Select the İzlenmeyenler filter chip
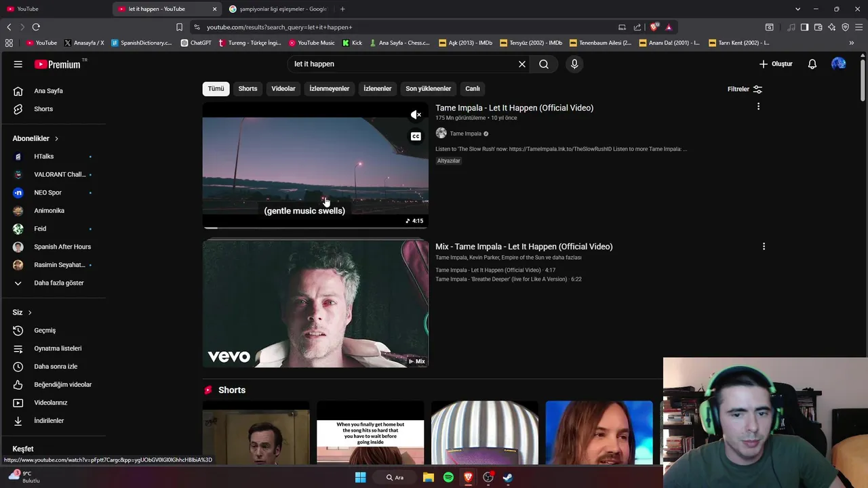Viewport: 868px width, 488px height. pos(330,89)
